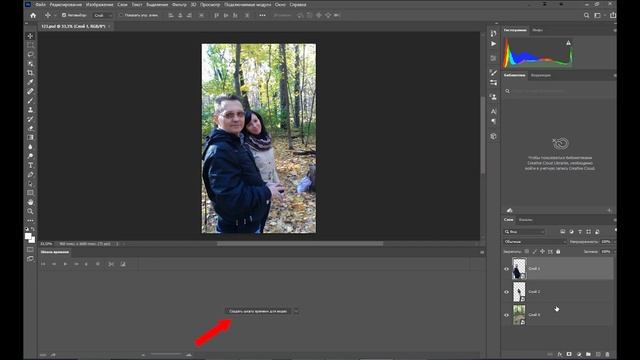The width and height of the screenshot is (640, 360).
Task: Click Создать шкалу времени для видео button
Action: point(258,311)
